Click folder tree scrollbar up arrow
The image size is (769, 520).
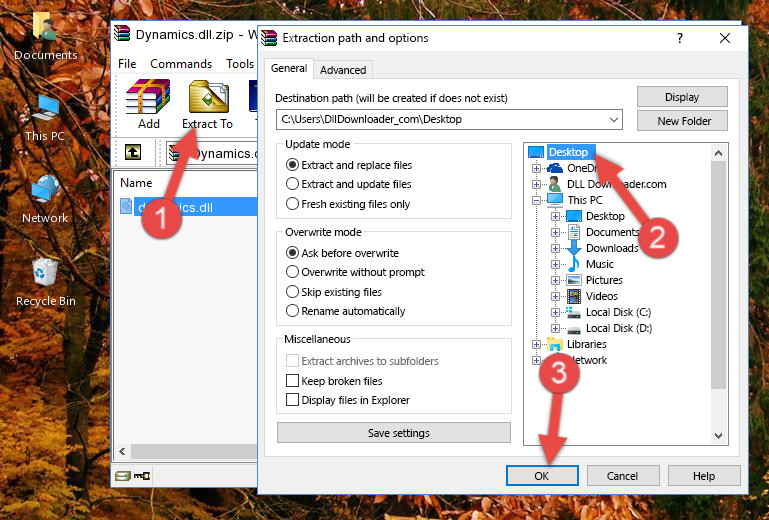tap(718, 153)
